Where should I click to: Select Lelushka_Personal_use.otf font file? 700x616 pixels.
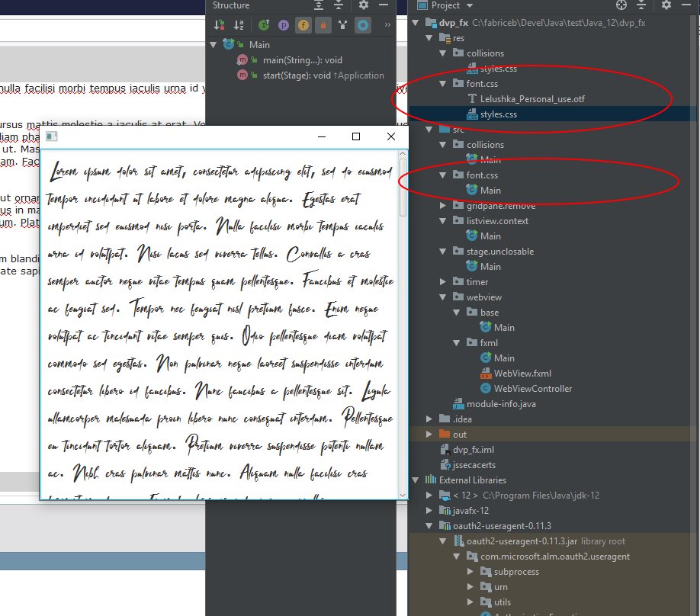(x=532, y=98)
